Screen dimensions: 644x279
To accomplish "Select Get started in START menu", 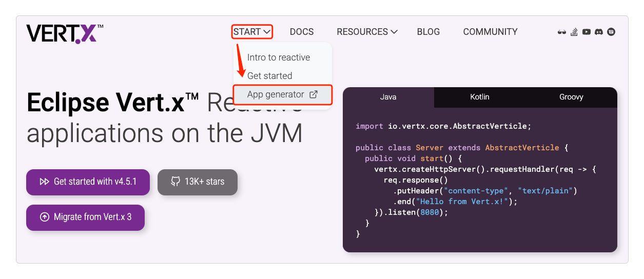I will click(x=269, y=76).
